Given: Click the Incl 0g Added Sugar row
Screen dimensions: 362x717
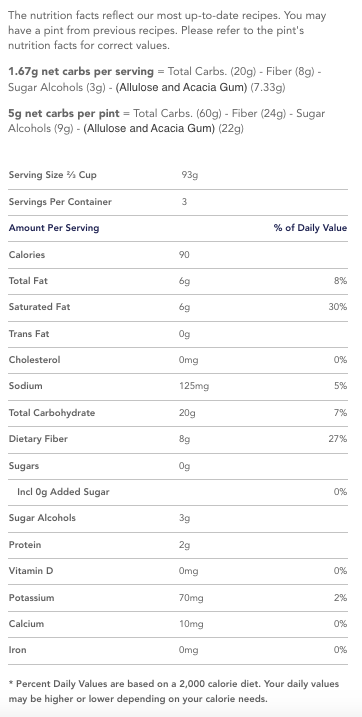Looking at the screenshot, I should (x=178, y=492).
